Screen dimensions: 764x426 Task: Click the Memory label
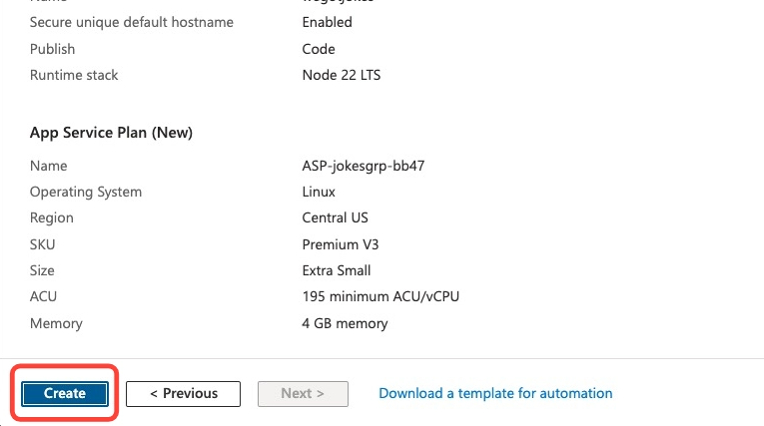[x=56, y=323]
